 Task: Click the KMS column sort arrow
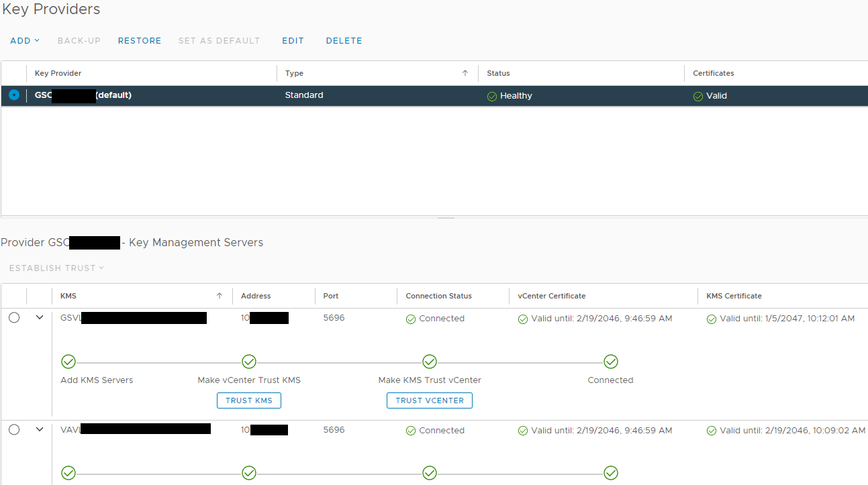click(x=220, y=296)
